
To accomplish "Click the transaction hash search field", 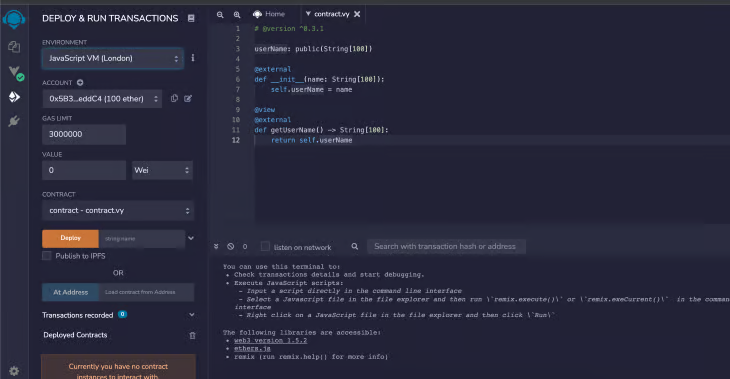I will coord(446,246).
